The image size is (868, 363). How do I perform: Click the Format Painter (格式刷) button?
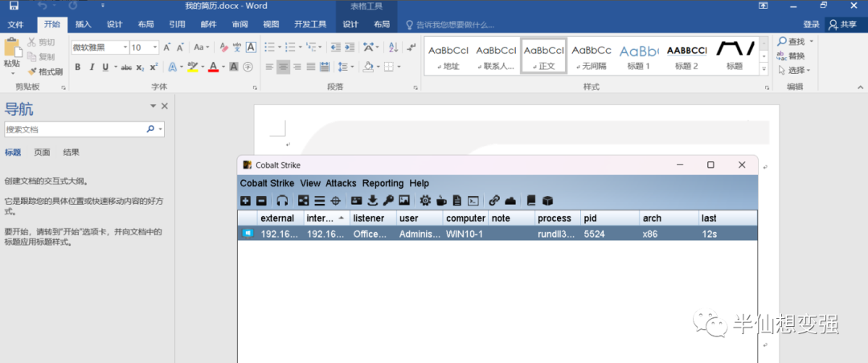coord(45,71)
